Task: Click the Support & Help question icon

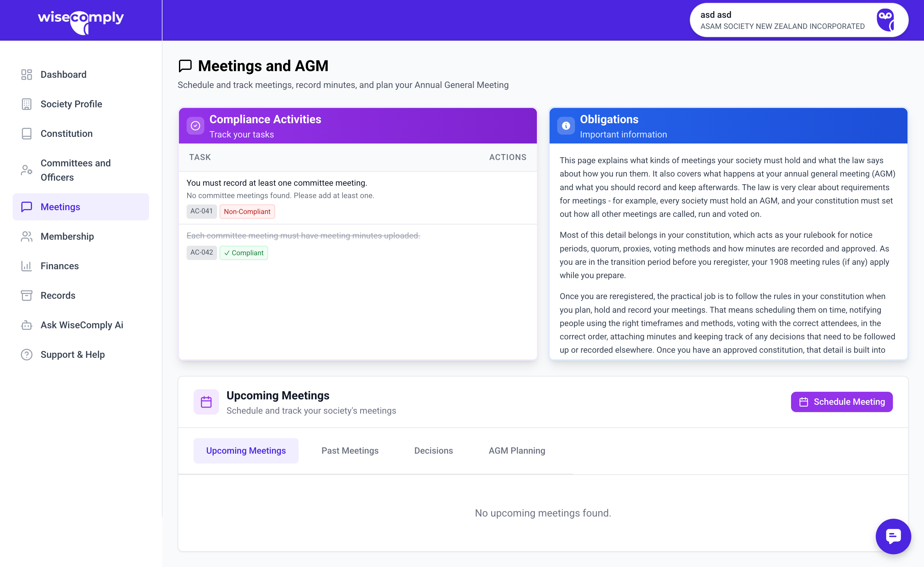Action: 26,354
